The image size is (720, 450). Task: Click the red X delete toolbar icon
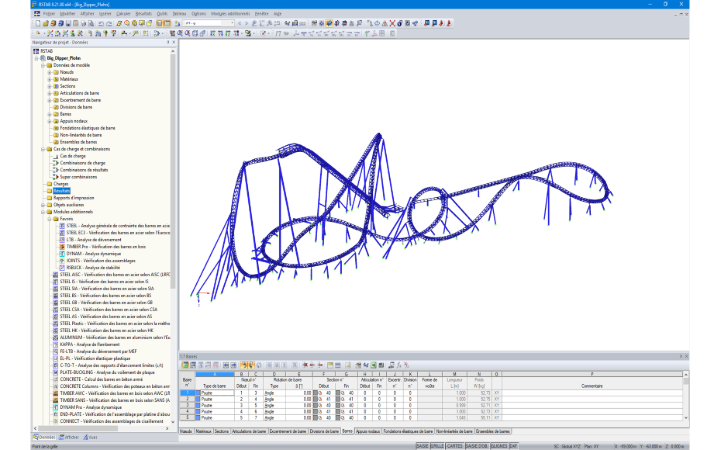point(392,23)
